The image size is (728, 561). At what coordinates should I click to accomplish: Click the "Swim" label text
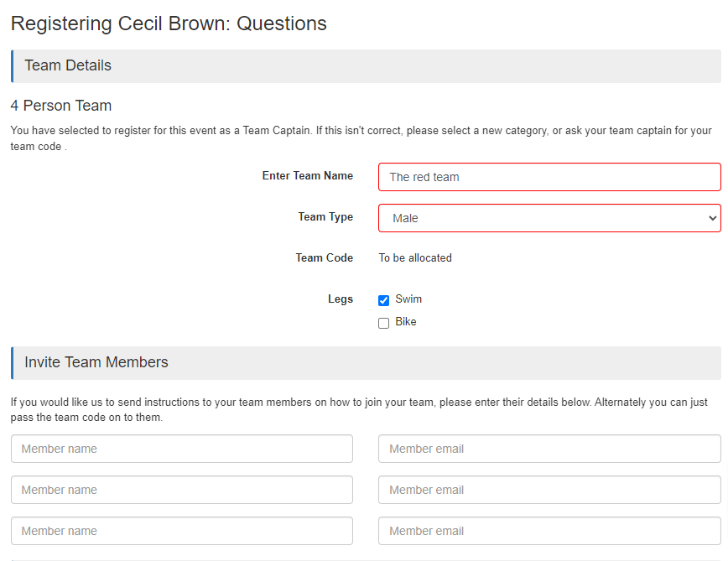(408, 299)
